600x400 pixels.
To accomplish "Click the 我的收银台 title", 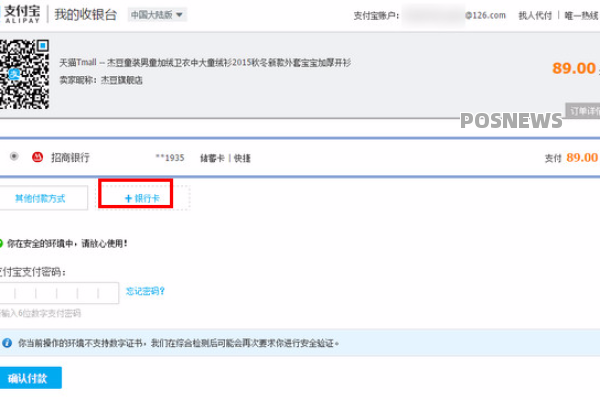I will [x=85, y=15].
